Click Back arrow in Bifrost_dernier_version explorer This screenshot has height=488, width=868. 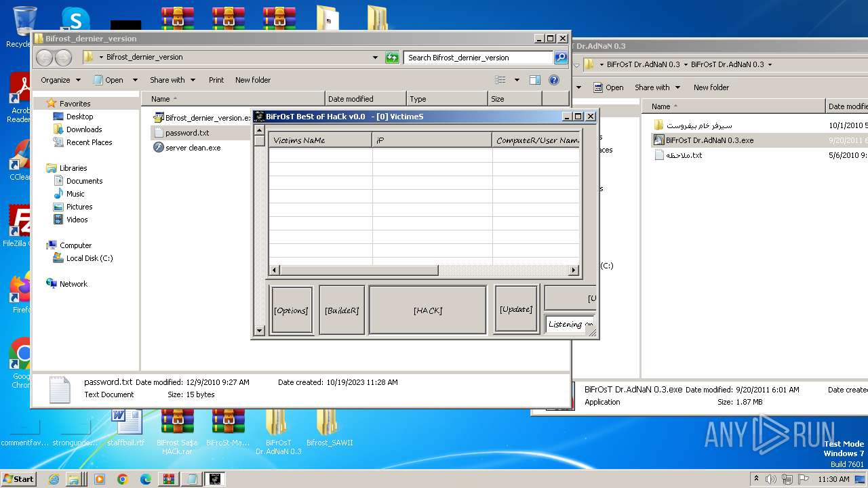pyautogui.click(x=45, y=58)
